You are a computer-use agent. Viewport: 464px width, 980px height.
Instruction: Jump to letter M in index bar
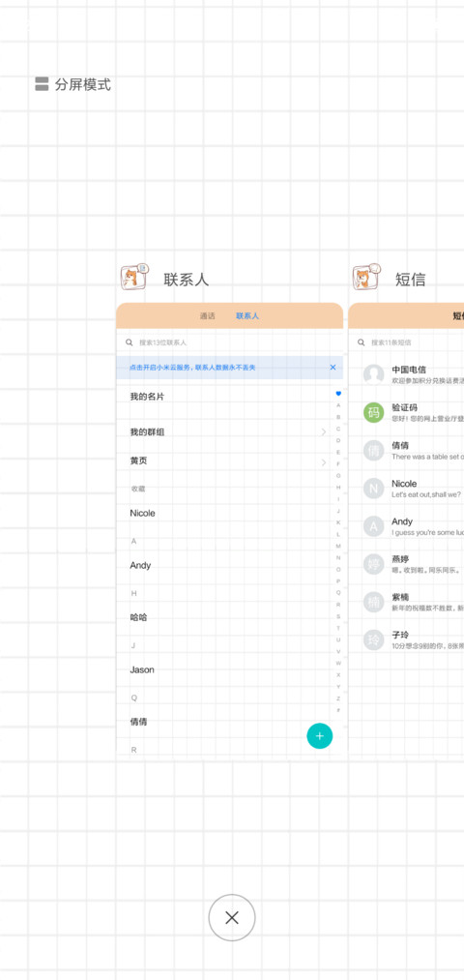point(338,546)
